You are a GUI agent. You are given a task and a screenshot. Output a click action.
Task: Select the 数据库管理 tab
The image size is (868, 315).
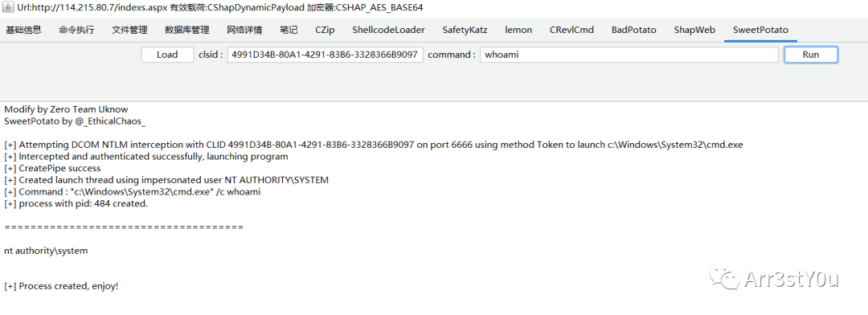point(187,30)
